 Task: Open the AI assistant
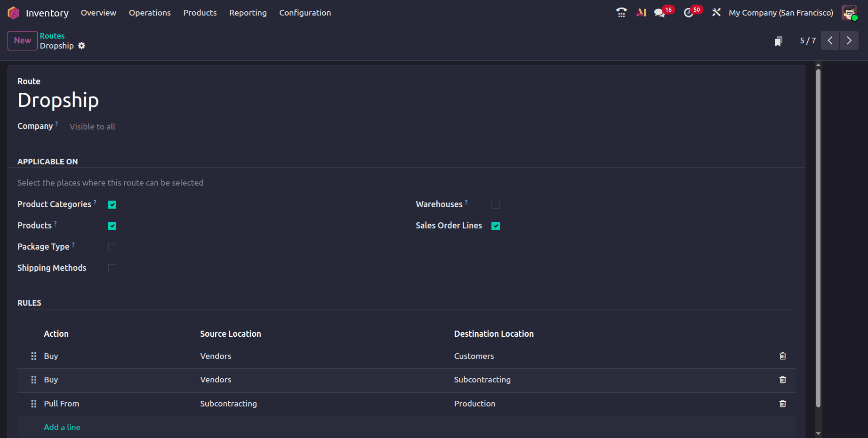click(x=641, y=12)
